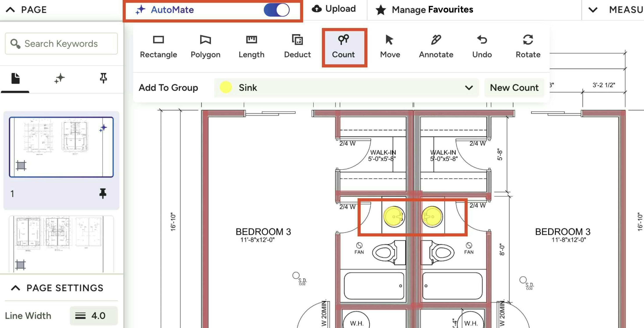Toggle the AutoMate switch off
The image size is (644, 328).
[276, 10]
